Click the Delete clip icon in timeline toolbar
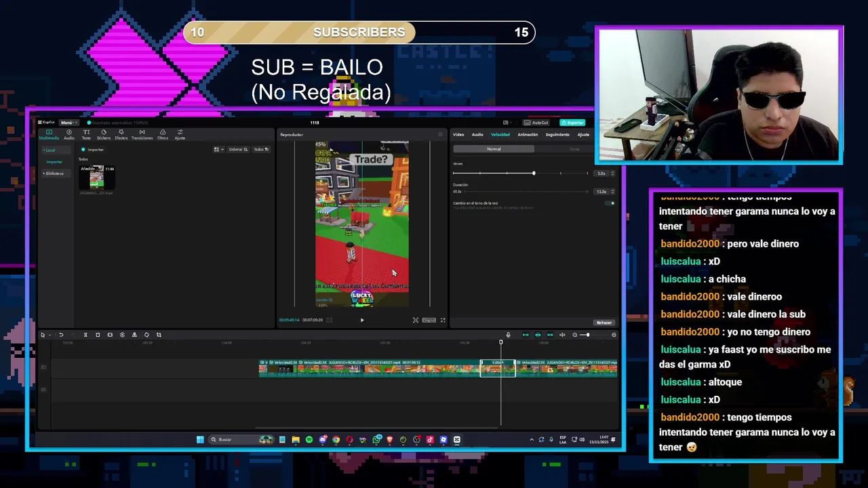868x488 pixels. coord(98,335)
